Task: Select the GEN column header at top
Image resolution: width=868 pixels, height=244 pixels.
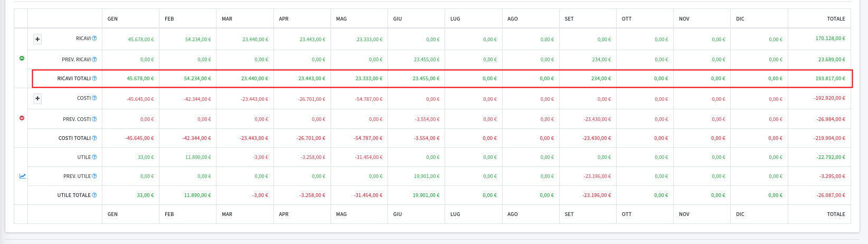Action: tap(112, 19)
